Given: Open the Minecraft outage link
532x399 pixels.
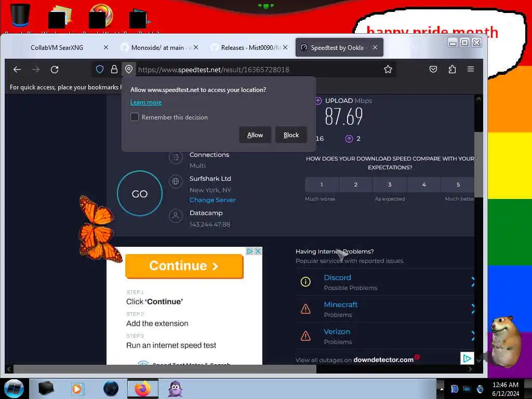Looking at the screenshot, I should click(x=341, y=304).
